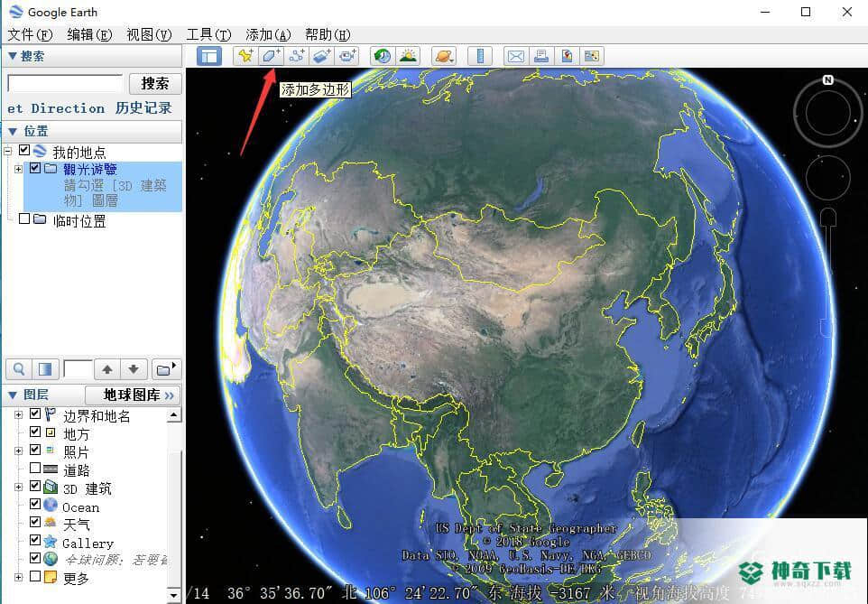Click the split-view icon beside the places magnifier
The image size is (868, 604).
(x=45, y=369)
